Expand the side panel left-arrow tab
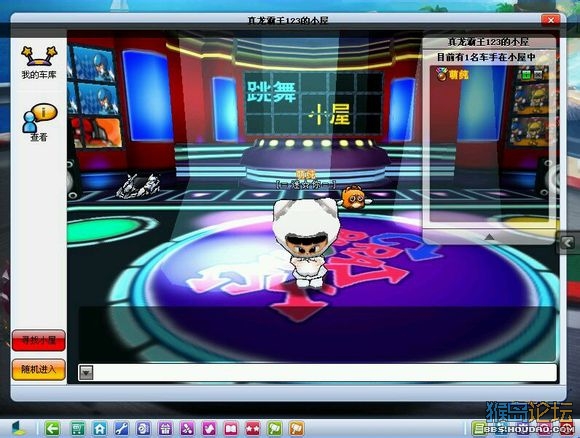Viewport: 580px width, 438px height. click(x=567, y=243)
